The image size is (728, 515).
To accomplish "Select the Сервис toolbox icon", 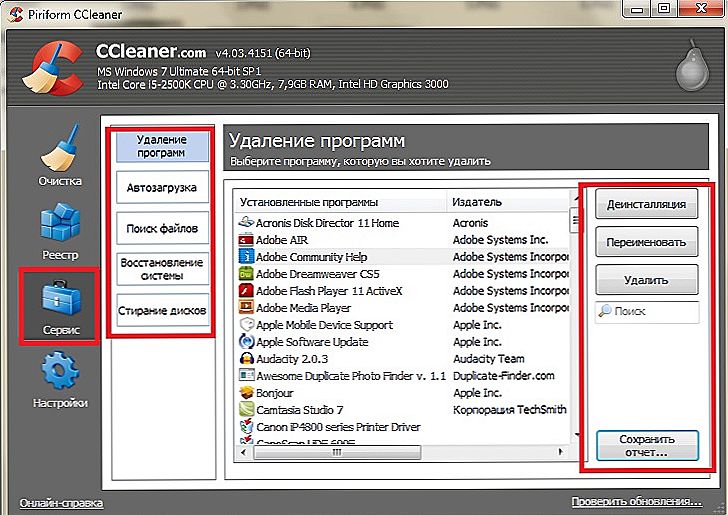I will coord(61,298).
